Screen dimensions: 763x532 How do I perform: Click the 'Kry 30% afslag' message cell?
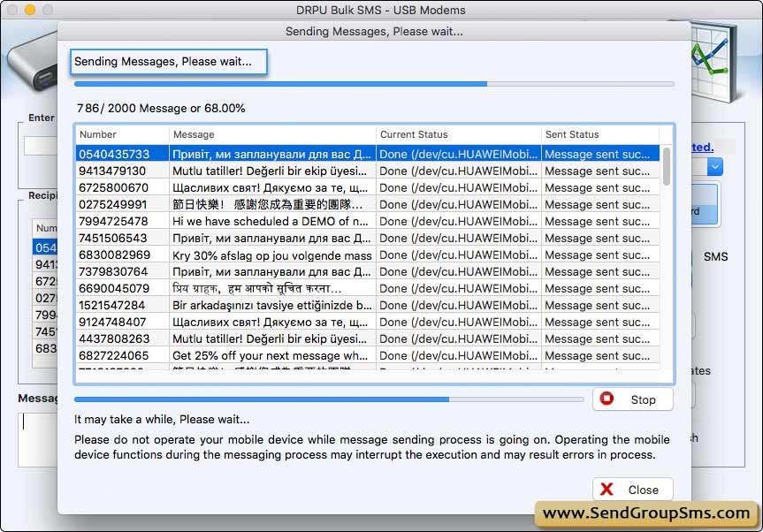click(x=272, y=255)
